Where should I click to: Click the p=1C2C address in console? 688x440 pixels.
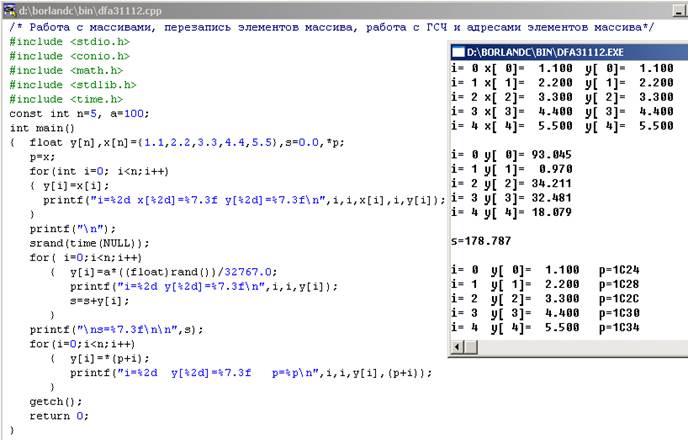[x=619, y=299]
